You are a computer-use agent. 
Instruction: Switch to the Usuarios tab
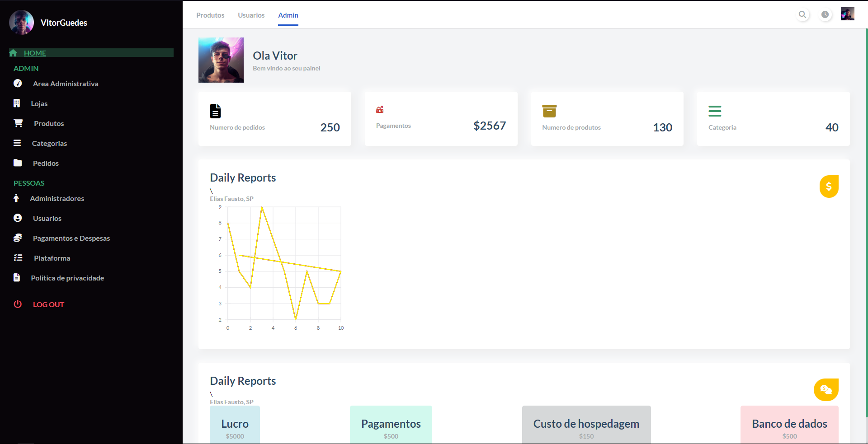click(x=251, y=15)
